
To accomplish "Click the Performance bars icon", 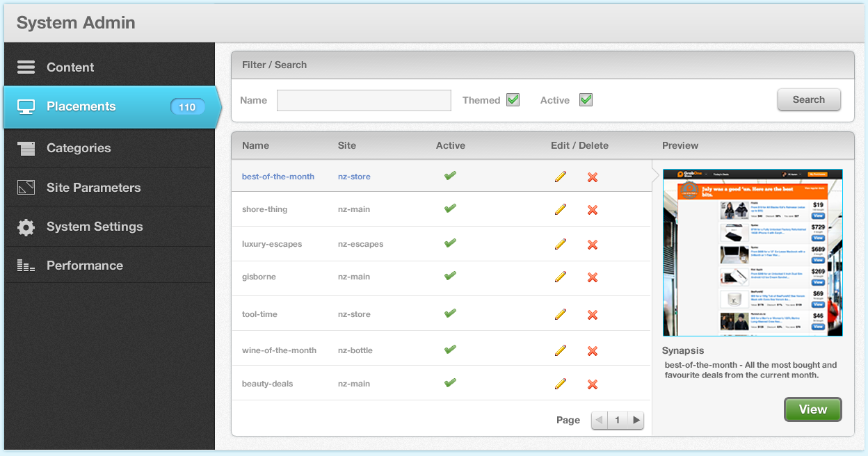I will [x=26, y=266].
